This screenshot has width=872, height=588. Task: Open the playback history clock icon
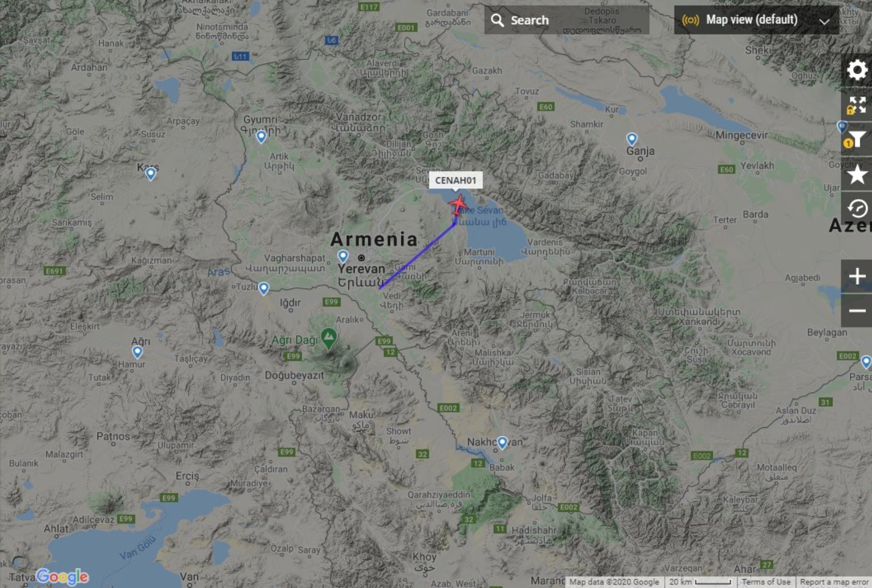(857, 209)
